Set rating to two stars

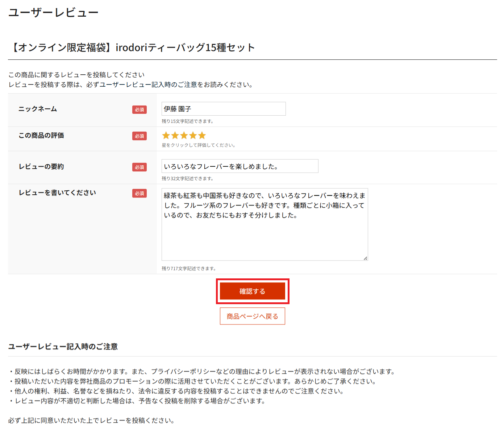[175, 136]
